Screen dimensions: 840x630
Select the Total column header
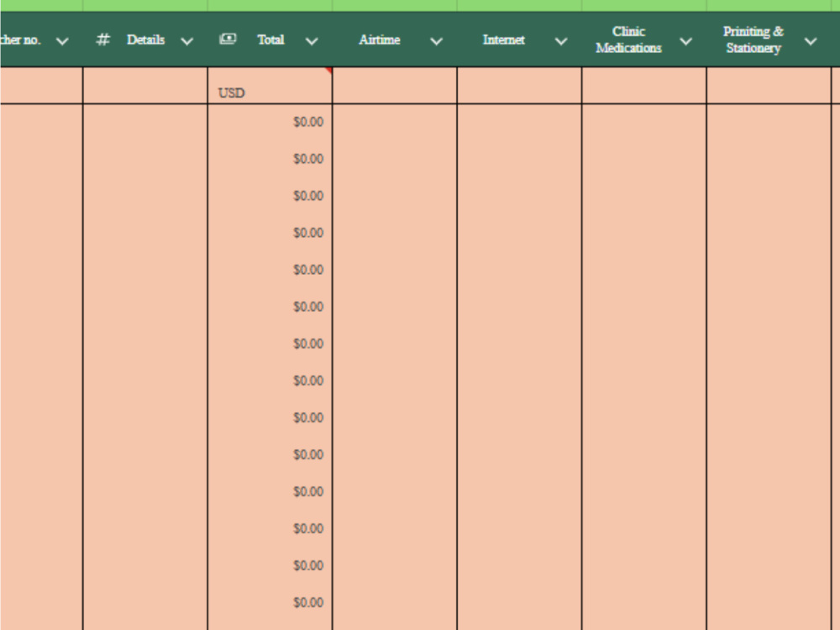tap(270, 39)
